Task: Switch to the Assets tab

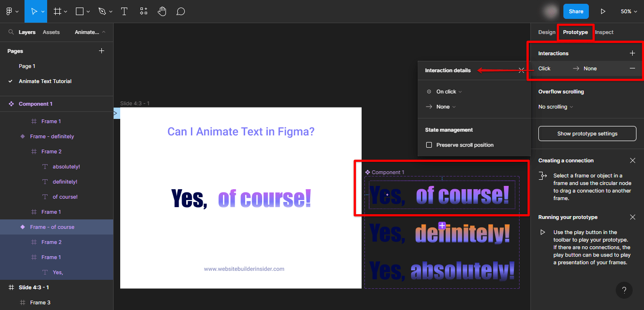Action: click(x=51, y=32)
